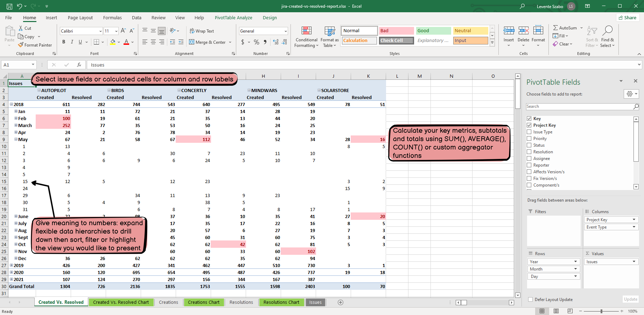Toggle bold formatting in Font group
This screenshot has height=315, width=644.
pos(64,42)
